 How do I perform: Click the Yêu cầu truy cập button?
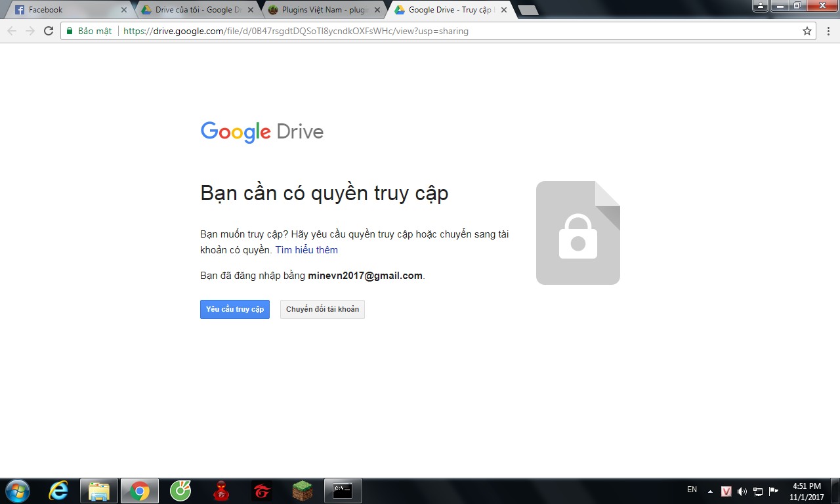pyautogui.click(x=235, y=309)
